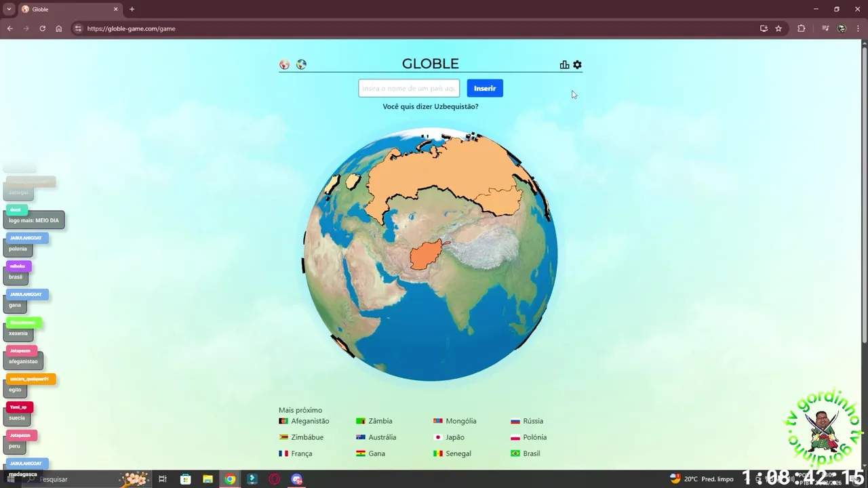This screenshot has height=488, width=868.
Task: Reload the page
Action: (43, 28)
